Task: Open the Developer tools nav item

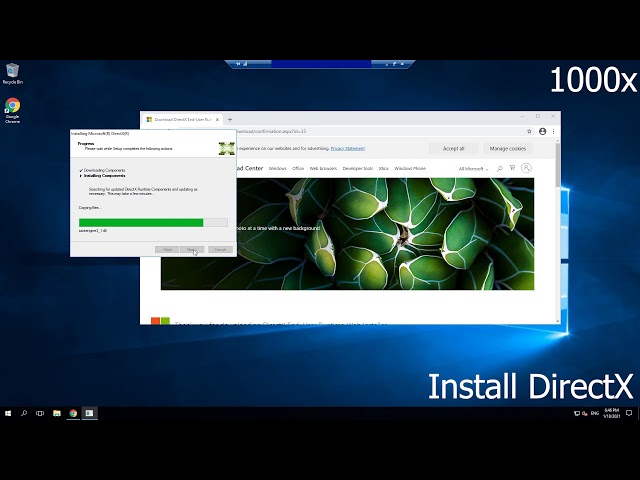Action: [358, 168]
